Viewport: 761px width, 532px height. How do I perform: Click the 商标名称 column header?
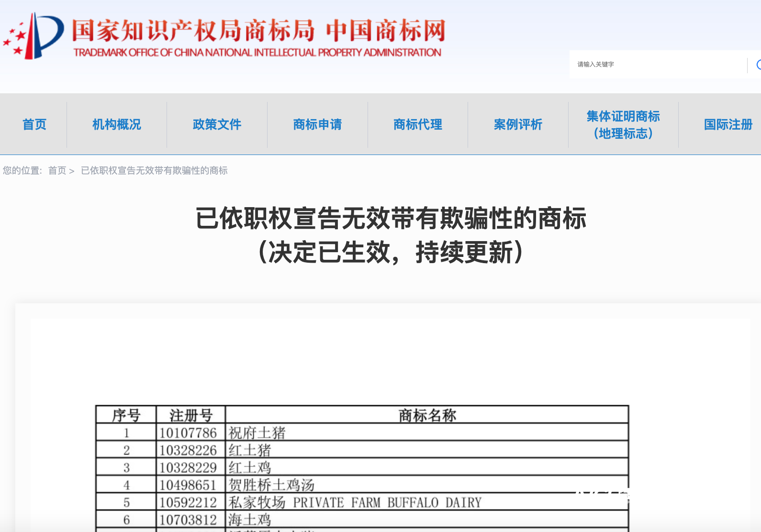click(427, 415)
